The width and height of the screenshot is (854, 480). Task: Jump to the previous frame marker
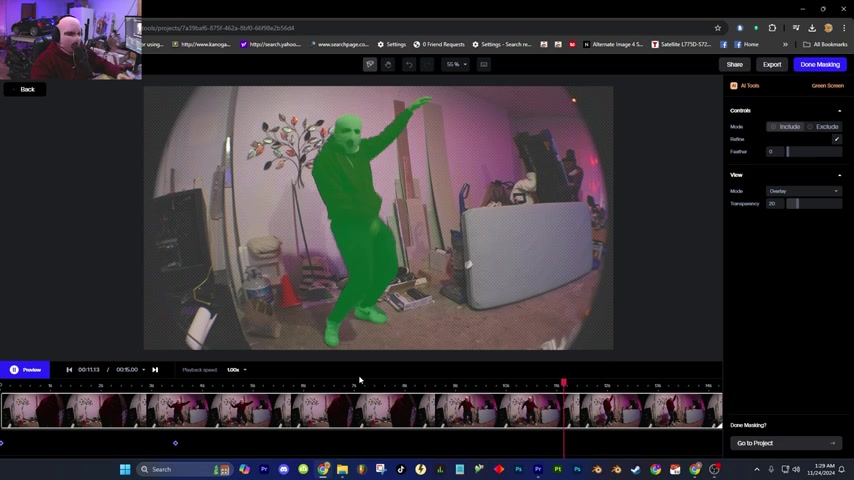click(69, 369)
